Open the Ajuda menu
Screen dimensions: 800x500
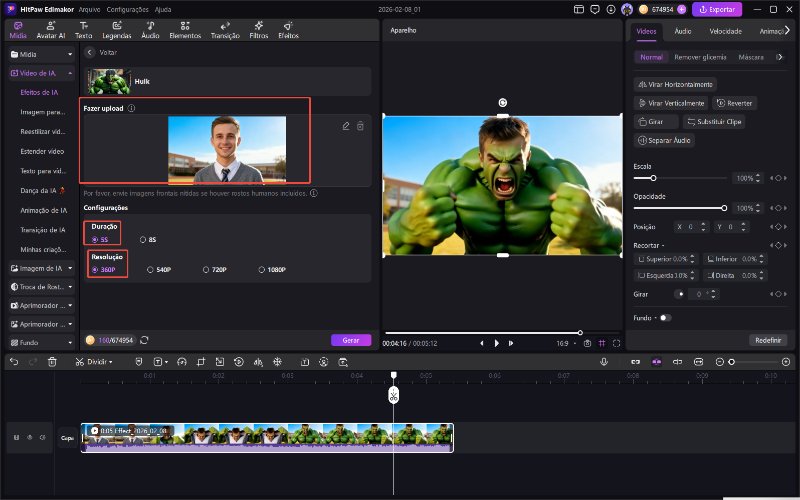pyautogui.click(x=163, y=9)
